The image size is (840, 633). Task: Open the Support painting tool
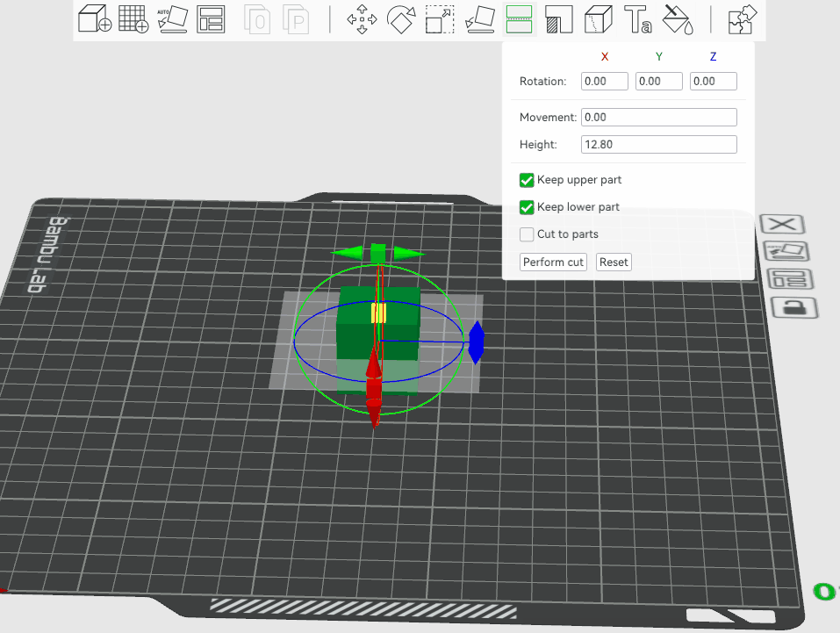[x=559, y=19]
